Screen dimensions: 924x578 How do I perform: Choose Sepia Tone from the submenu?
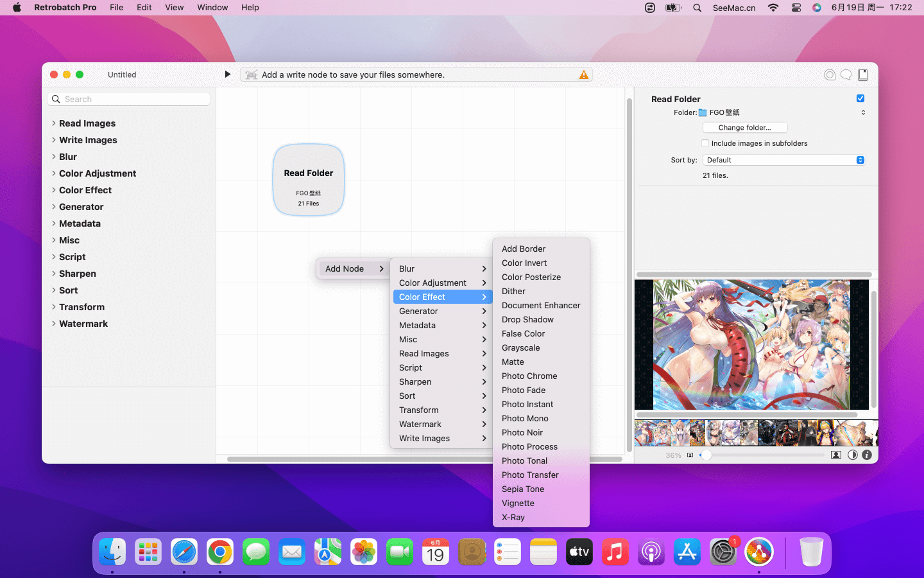tap(523, 489)
